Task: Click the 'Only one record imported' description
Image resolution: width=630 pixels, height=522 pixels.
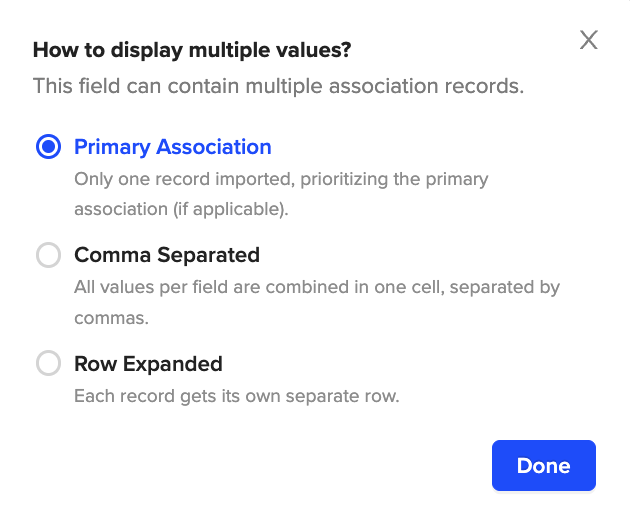Action: pos(280,180)
